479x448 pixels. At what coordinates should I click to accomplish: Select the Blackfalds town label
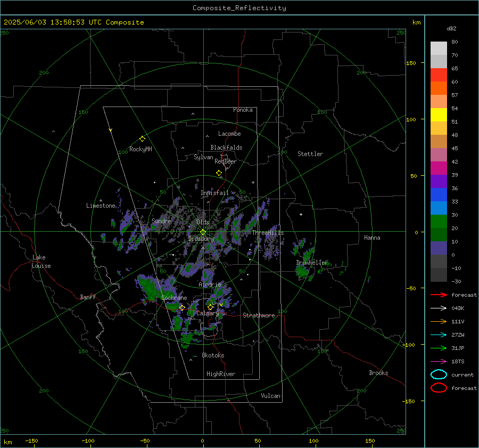click(226, 148)
